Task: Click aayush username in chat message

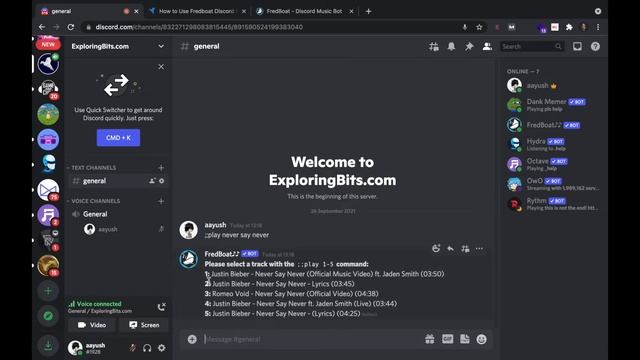Action: pyautogui.click(x=215, y=225)
